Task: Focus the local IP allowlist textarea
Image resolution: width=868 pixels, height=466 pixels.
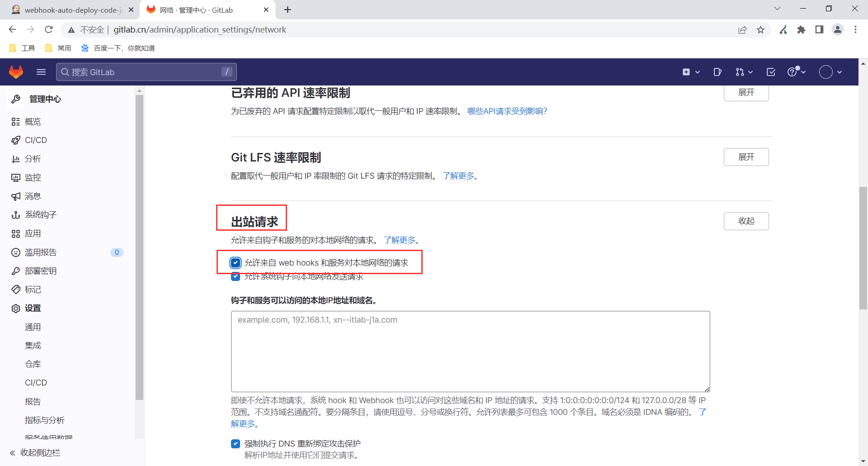Action: (470, 351)
